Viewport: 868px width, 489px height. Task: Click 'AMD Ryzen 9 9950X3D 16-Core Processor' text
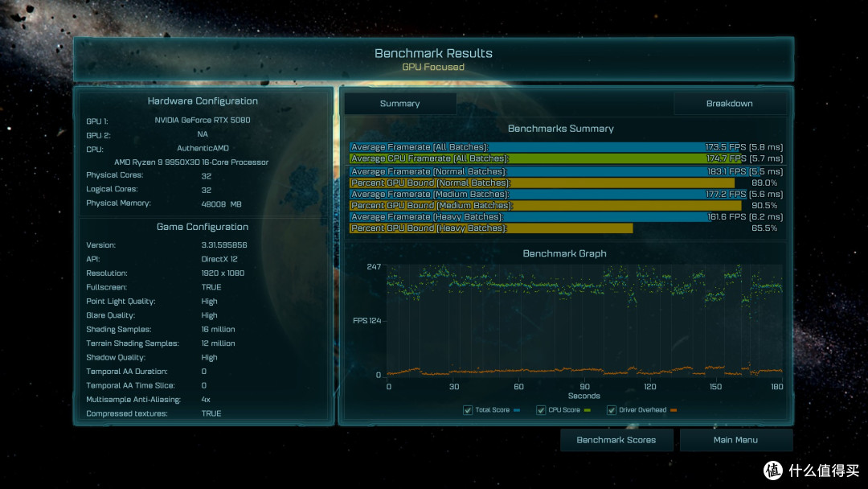coord(191,162)
